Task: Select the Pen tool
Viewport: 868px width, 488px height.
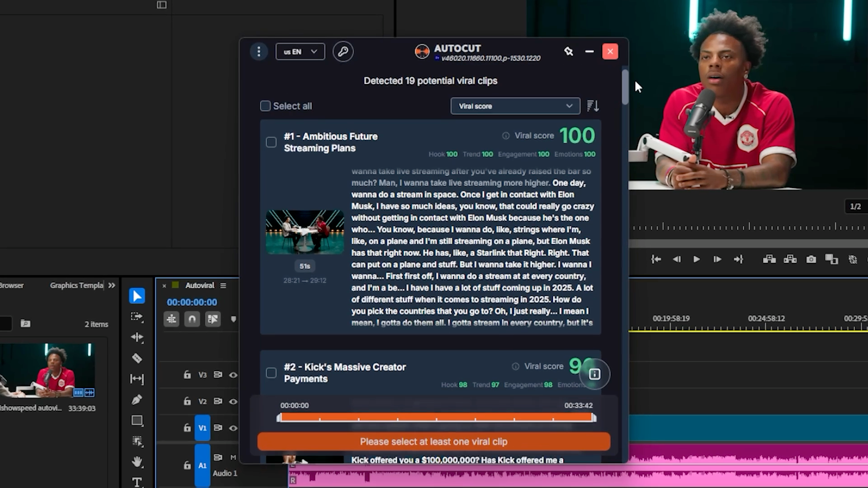Action: point(137,400)
